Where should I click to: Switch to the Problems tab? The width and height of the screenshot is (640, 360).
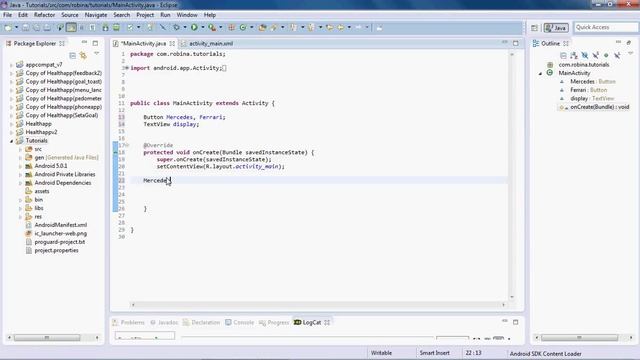(129, 322)
